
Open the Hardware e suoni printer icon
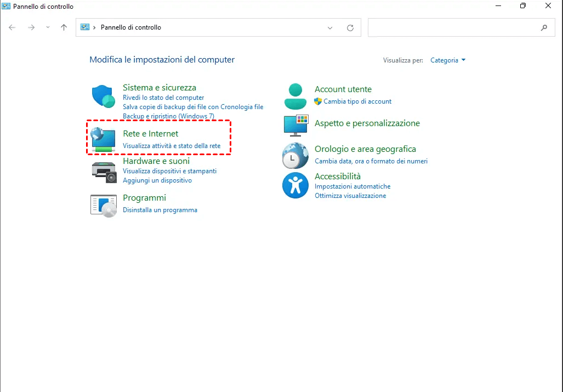coord(104,172)
